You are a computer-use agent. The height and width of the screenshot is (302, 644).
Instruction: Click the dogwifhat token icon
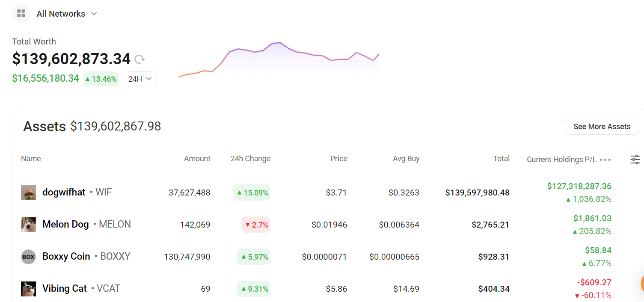coord(28,192)
